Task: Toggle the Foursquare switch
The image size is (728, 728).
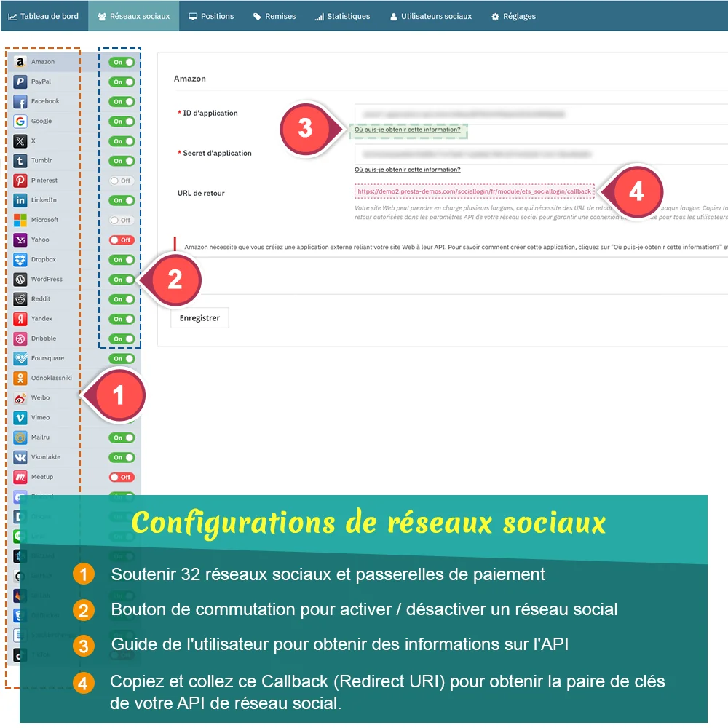Action: click(x=122, y=358)
